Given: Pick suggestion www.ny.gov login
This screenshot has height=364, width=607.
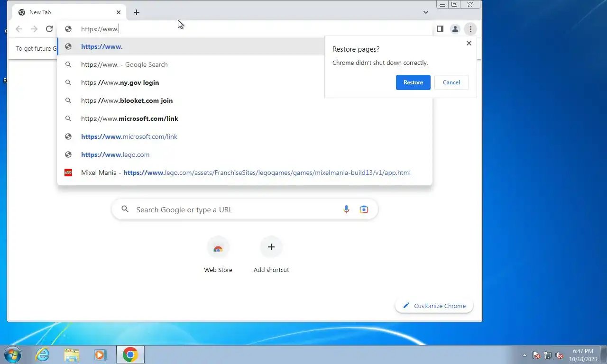Looking at the screenshot, I should tap(245, 82).
